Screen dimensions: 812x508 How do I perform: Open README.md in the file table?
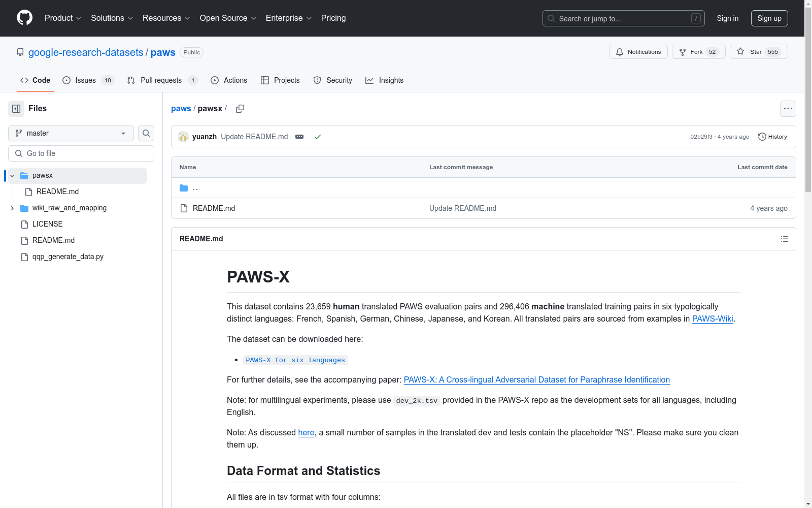point(214,208)
